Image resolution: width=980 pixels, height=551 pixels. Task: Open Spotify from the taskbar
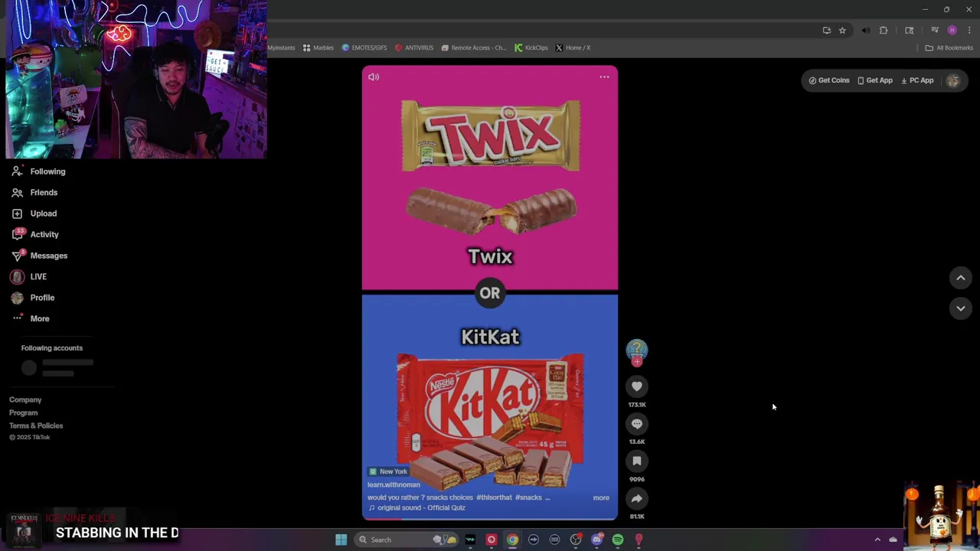618,540
